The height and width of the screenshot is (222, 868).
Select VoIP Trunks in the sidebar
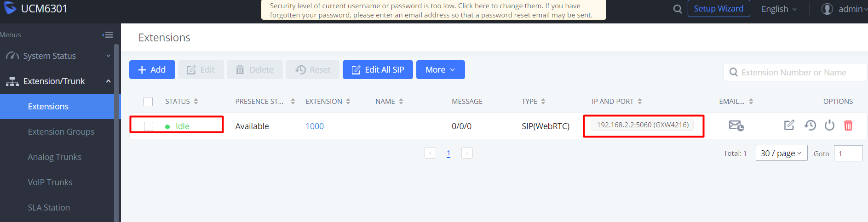pyautogui.click(x=50, y=182)
